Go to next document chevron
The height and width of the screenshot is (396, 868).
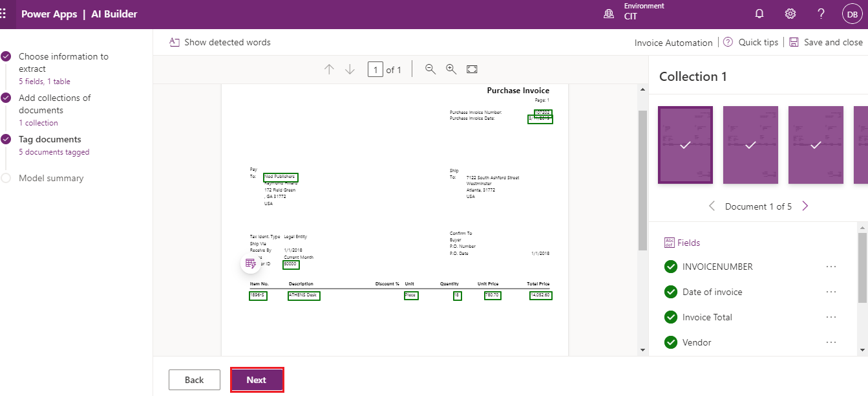coord(805,206)
